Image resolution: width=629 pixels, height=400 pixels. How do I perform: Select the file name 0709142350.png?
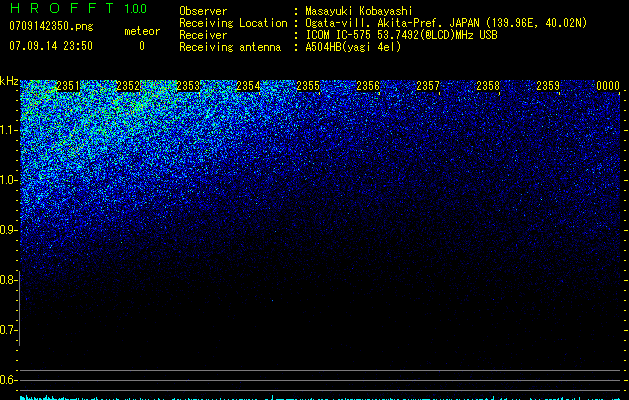point(51,26)
